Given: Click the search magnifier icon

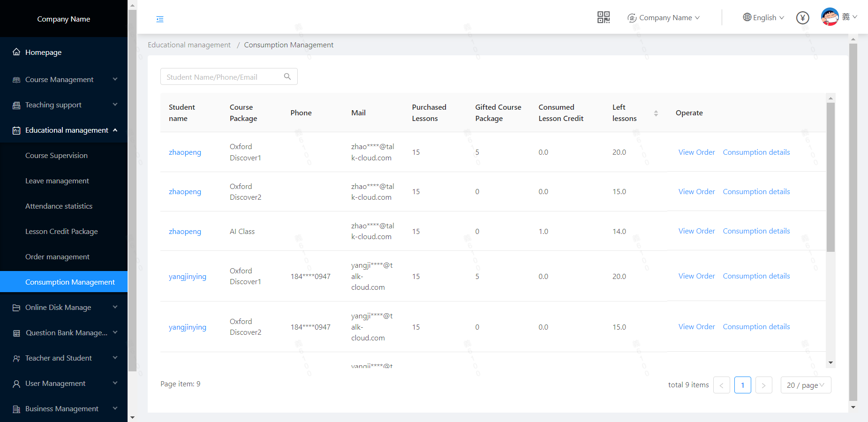Looking at the screenshot, I should click(287, 77).
